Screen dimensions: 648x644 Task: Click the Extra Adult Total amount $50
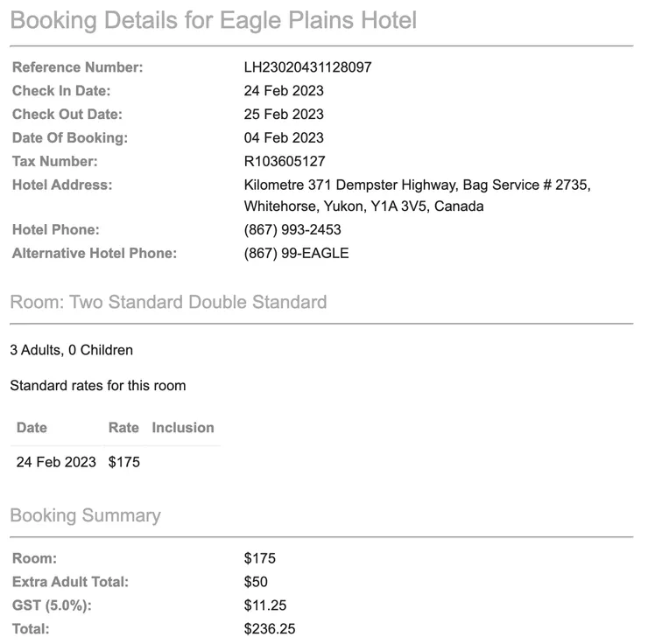tap(256, 582)
